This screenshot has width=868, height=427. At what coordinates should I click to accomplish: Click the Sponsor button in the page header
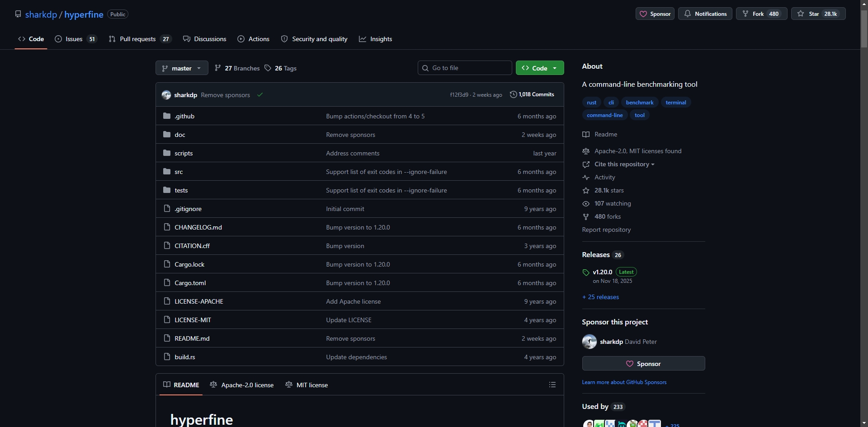pos(655,14)
